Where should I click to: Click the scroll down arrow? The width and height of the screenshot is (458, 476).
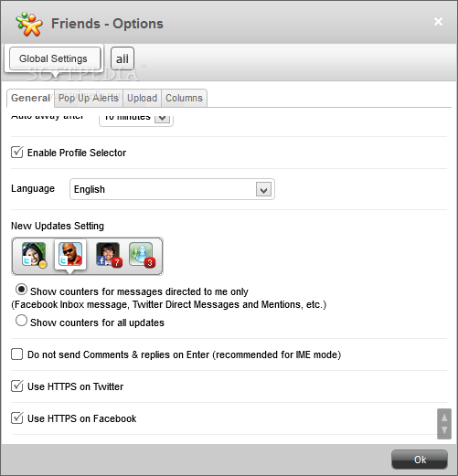444,430
